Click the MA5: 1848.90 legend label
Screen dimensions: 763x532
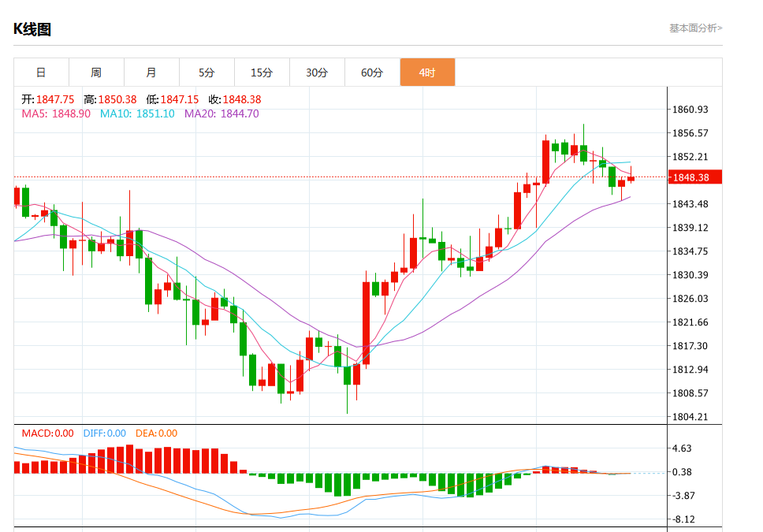click(56, 113)
